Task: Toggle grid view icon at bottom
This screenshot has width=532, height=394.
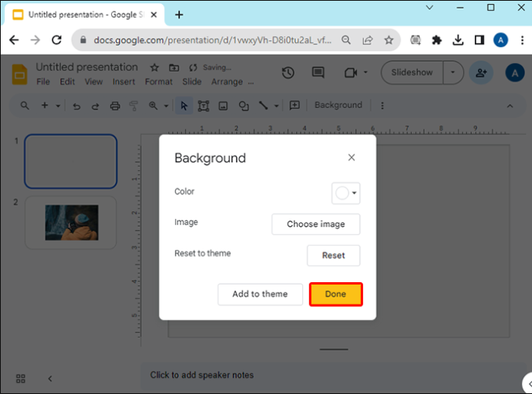Action: click(21, 379)
